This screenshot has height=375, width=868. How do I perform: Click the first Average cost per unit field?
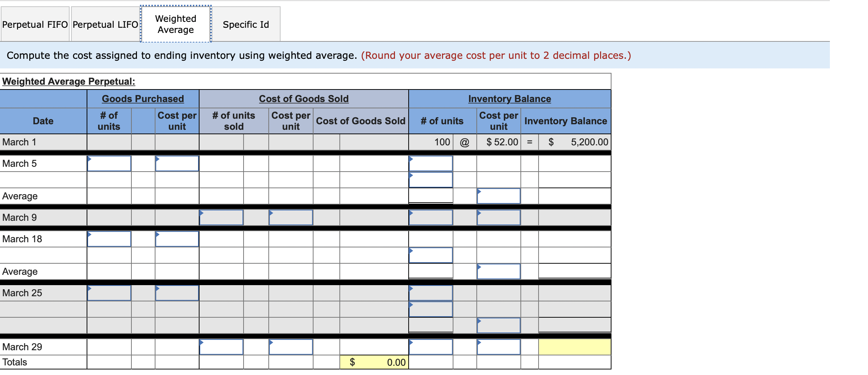(499, 196)
